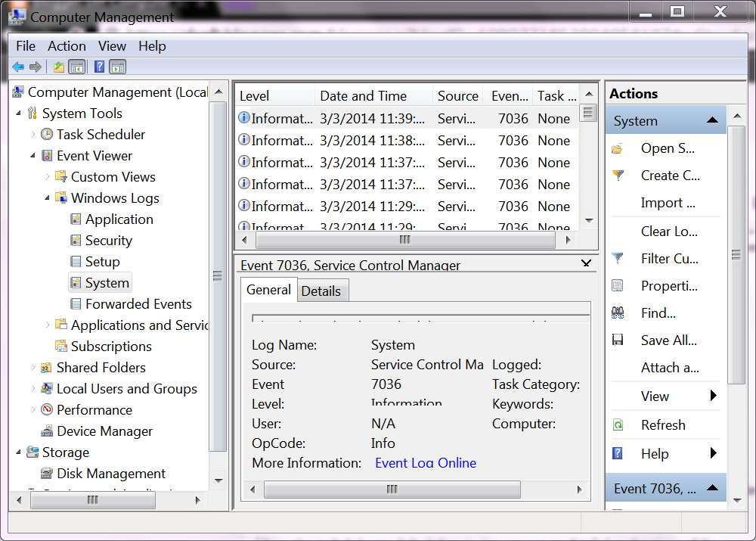Collapse the System section in Actions pane

pyautogui.click(x=712, y=120)
